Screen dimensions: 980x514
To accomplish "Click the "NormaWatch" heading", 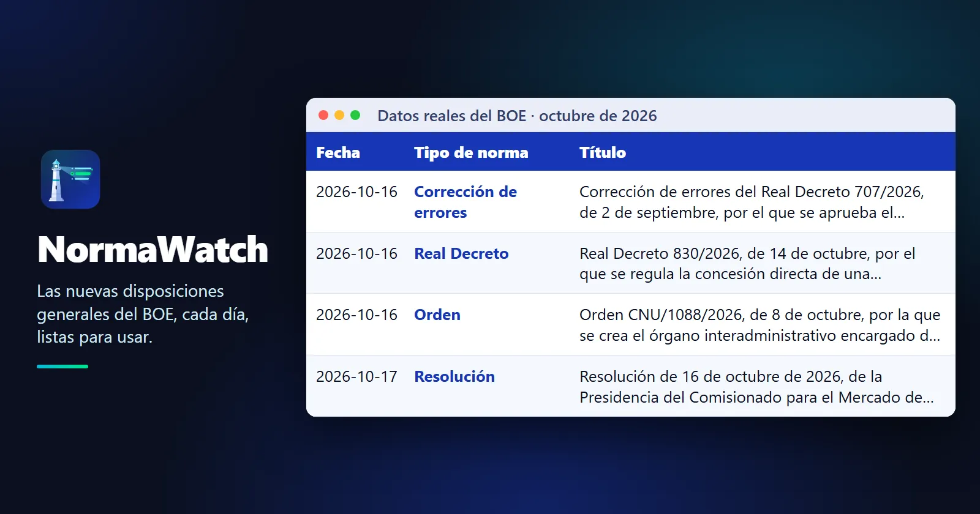I will pos(153,250).
